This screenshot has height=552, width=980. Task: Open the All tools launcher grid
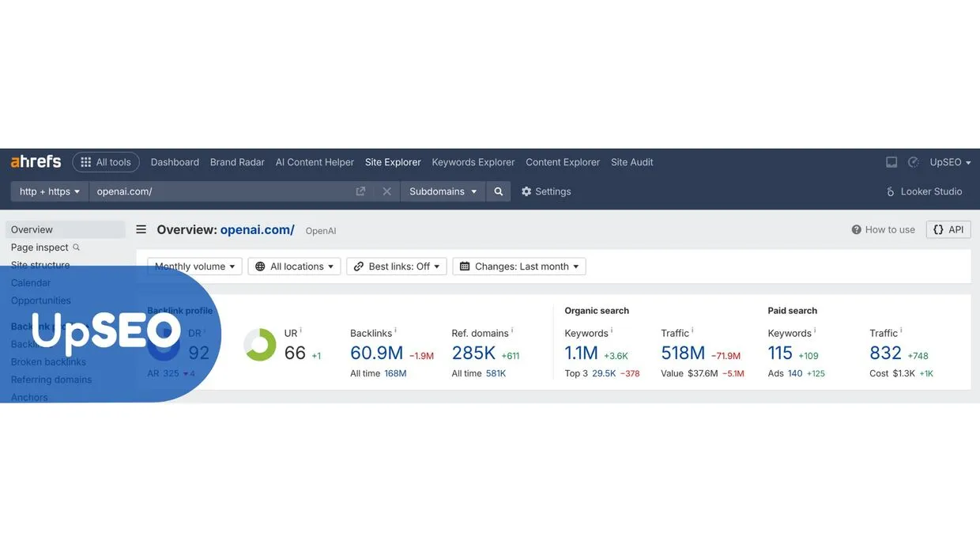[106, 161]
